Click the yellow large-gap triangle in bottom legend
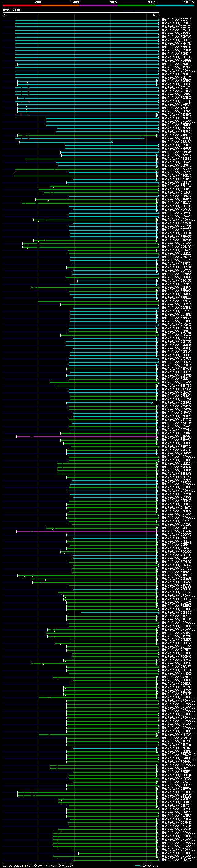This screenshot has height=868, width=197. coord(25,865)
